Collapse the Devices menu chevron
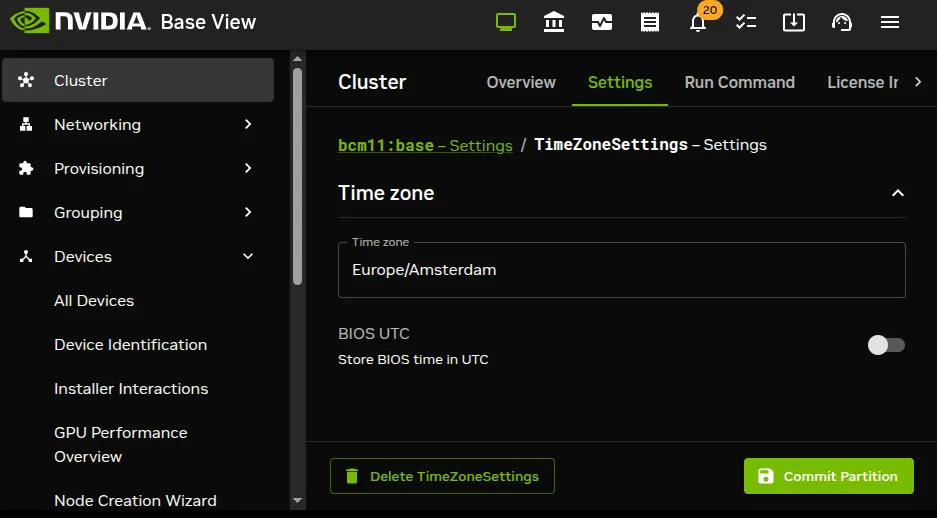The image size is (937, 518). tap(248, 256)
